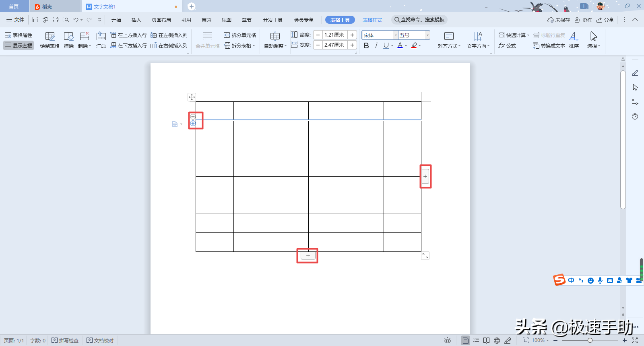Select the table Eraser (擦除) tool
This screenshot has height=346, width=644.
[x=68, y=40]
